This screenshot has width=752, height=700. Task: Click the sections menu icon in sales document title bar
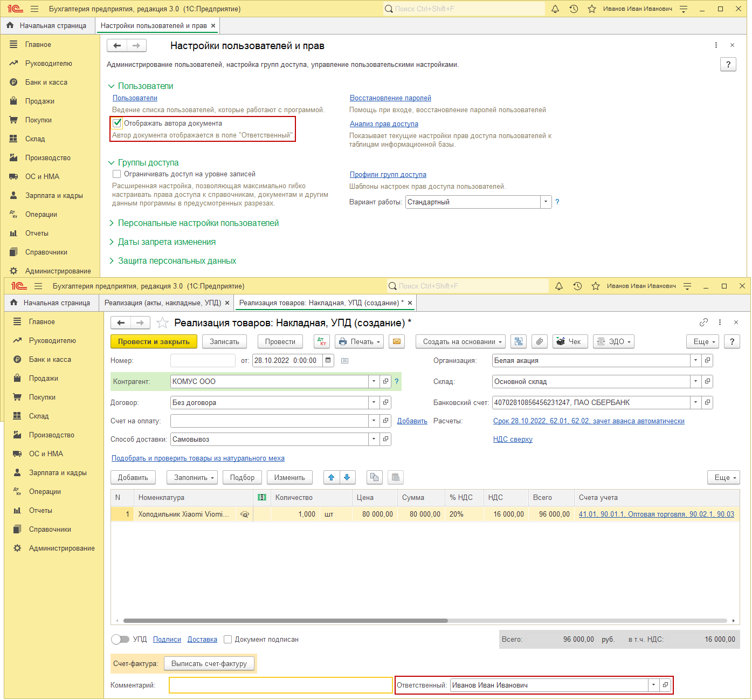(38, 286)
